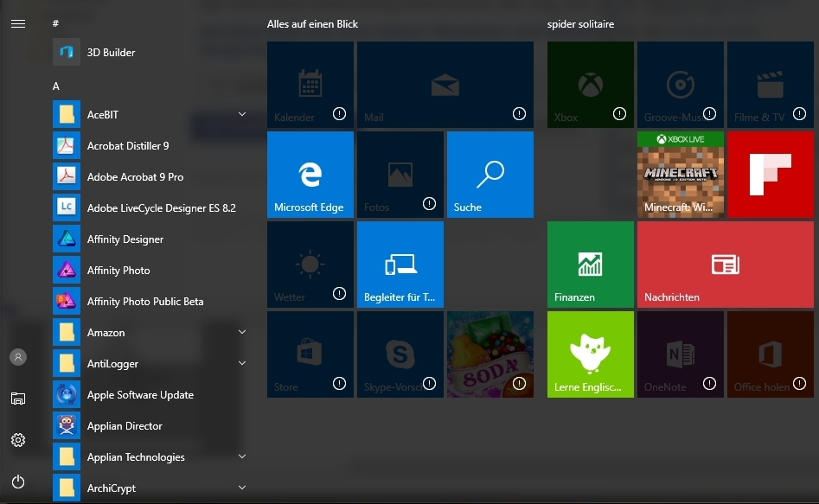Open the Office holen tile
819x504 pixels.
770,354
